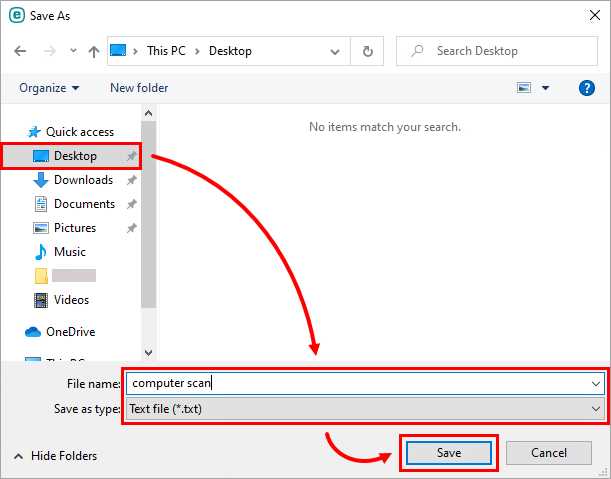Select Downloads in the navigation pane

point(82,180)
